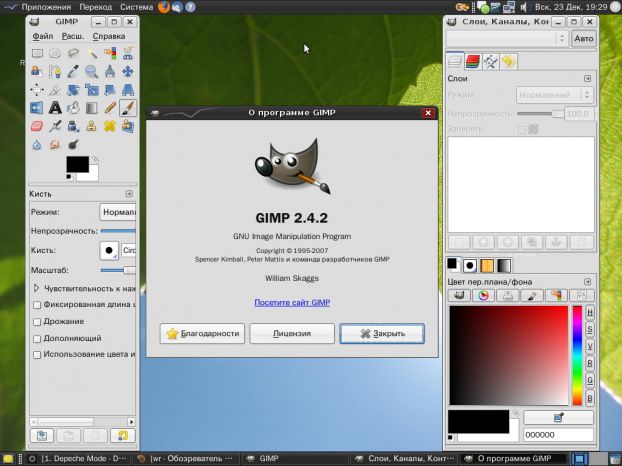Select the Foreground Select tool
This screenshot has width=622, height=466.
point(37,71)
